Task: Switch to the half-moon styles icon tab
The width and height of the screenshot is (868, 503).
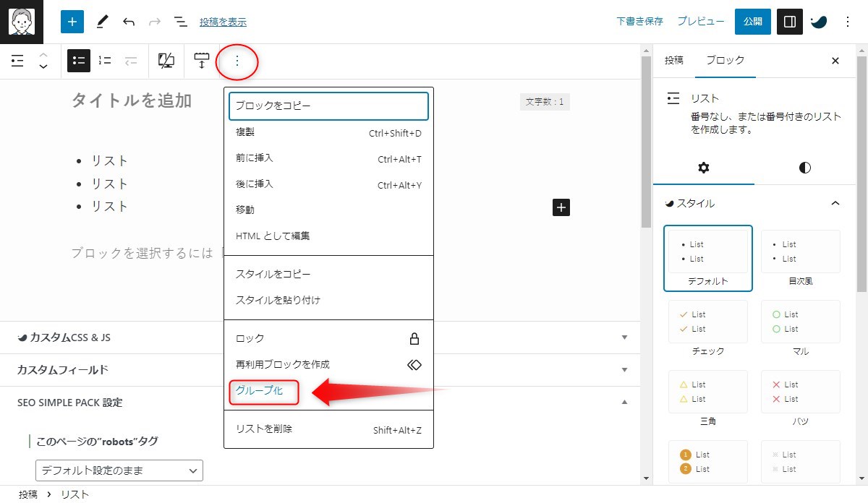Action: 803,168
